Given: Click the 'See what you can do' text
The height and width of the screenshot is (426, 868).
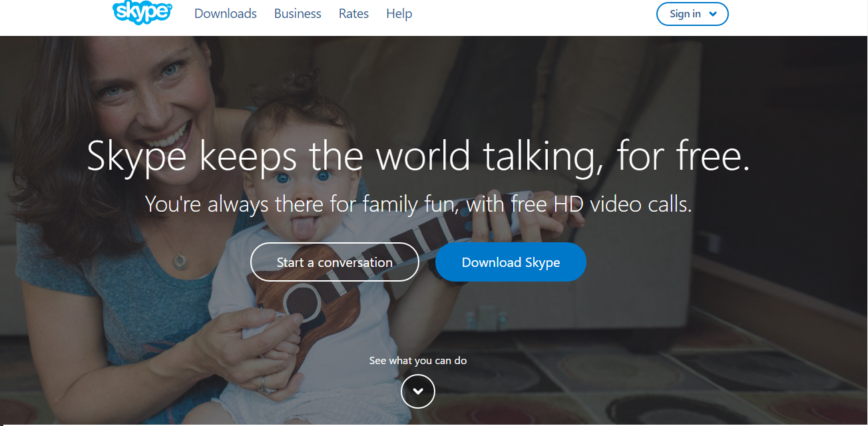Looking at the screenshot, I should click(x=418, y=361).
